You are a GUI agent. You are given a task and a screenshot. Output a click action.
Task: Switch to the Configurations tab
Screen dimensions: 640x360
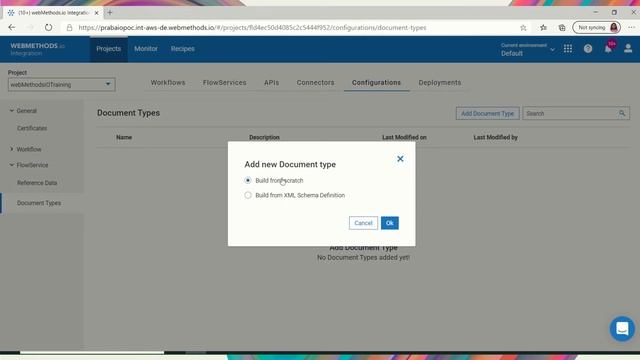click(376, 82)
